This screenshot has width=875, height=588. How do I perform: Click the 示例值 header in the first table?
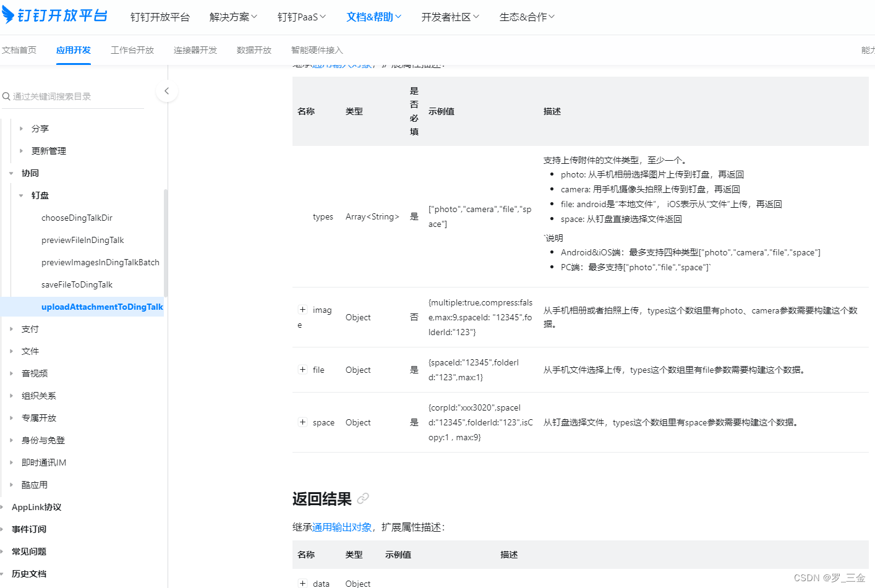coord(442,111)
